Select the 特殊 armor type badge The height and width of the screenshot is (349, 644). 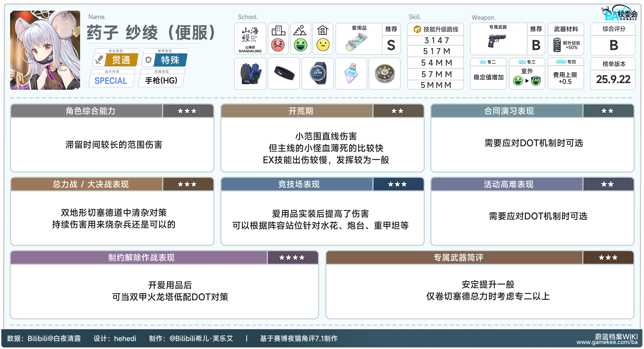click(x=170, y=60)
